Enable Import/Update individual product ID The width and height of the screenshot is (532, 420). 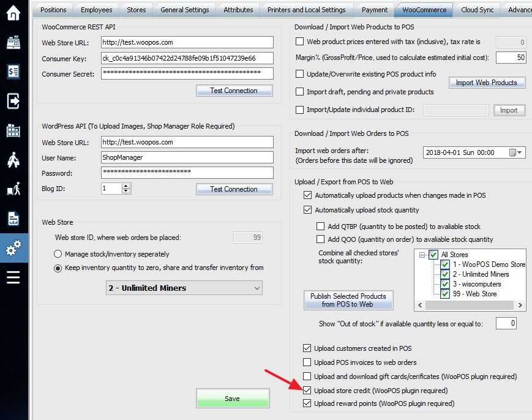[x=299, y=110]
